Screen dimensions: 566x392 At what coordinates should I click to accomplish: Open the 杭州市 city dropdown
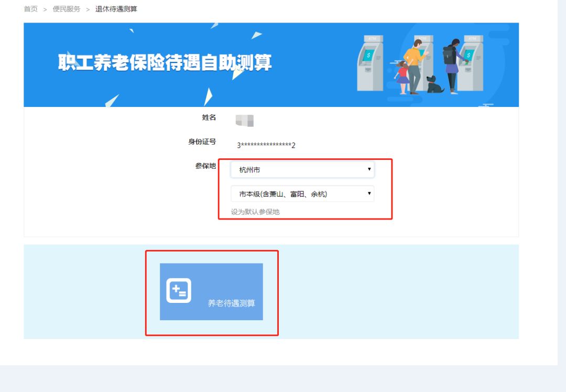coord(302,170)
